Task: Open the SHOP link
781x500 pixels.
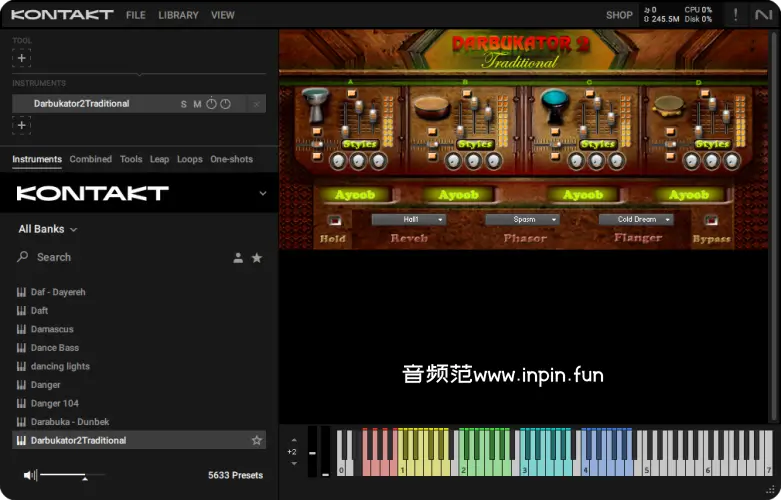Action: 619,15
